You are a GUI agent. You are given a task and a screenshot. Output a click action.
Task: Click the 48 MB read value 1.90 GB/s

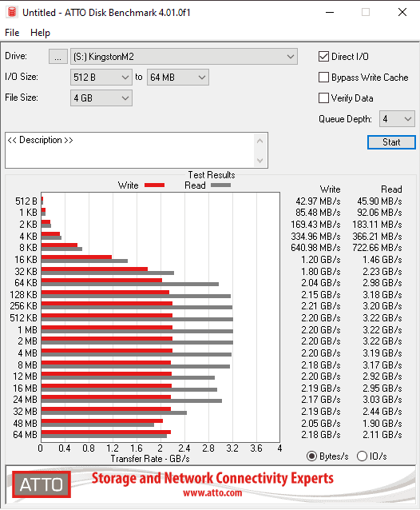pos(382,424)
